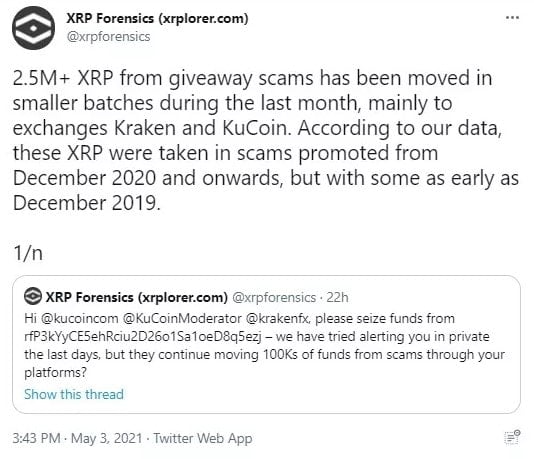Click the Twitter Web App source label
The width and height of the screenshot is (534, 459).
pos(203,438)
